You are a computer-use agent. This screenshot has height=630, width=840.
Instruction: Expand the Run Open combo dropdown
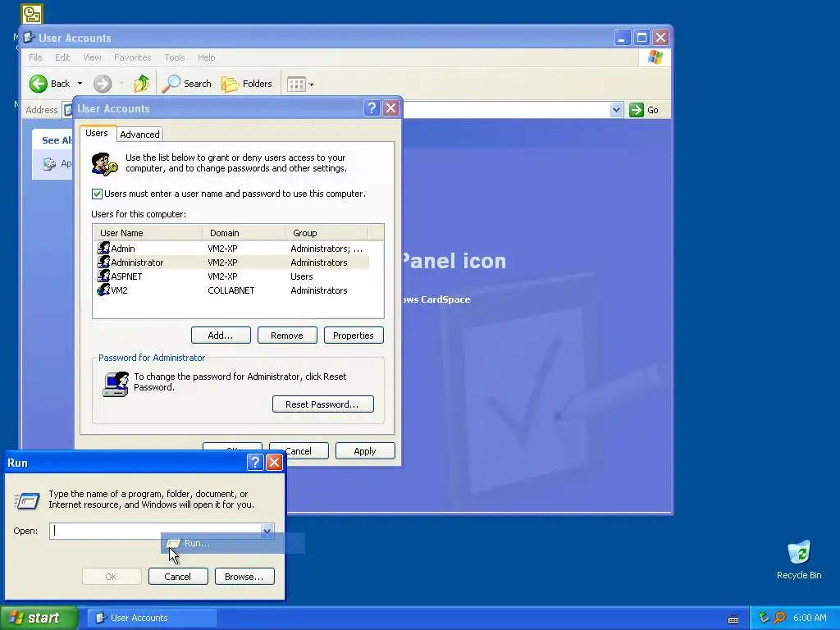tap(267, 531)
